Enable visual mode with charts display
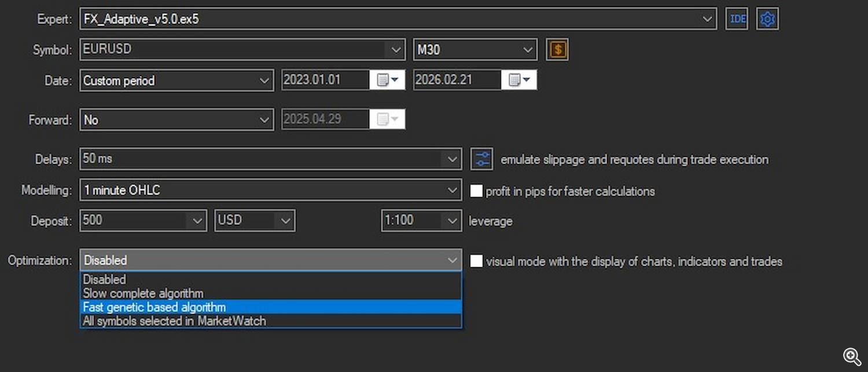 pos(476,261)
